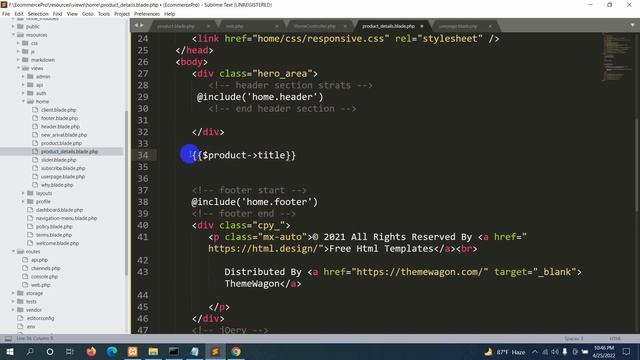640x360 pixels.
Task: Open Microsoft Edge from the taskbar
Action: [112, 351]
